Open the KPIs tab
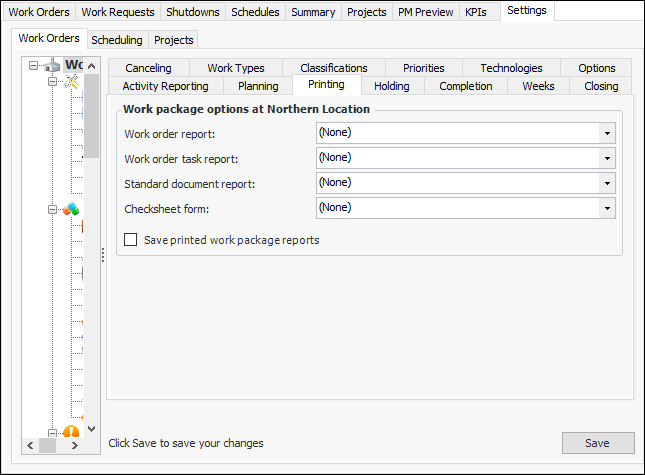This screenshot has width=645, height=475. pyautogui.click(x=476, y=12)
